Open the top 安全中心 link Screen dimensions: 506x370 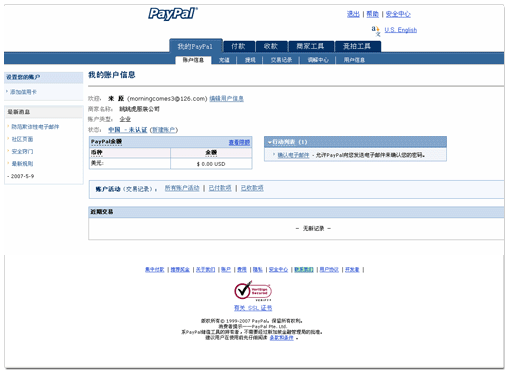tap(398, 14)
